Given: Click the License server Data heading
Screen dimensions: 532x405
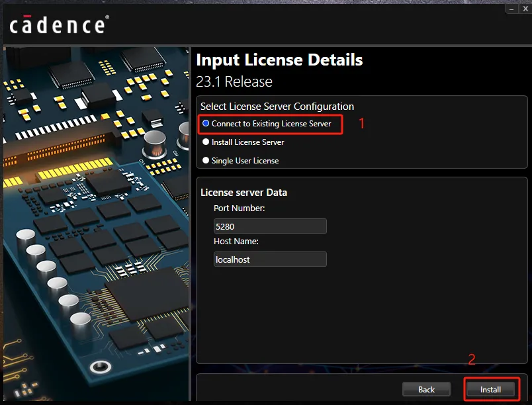Looking at the screenshot, I should [x=244, y=193].
